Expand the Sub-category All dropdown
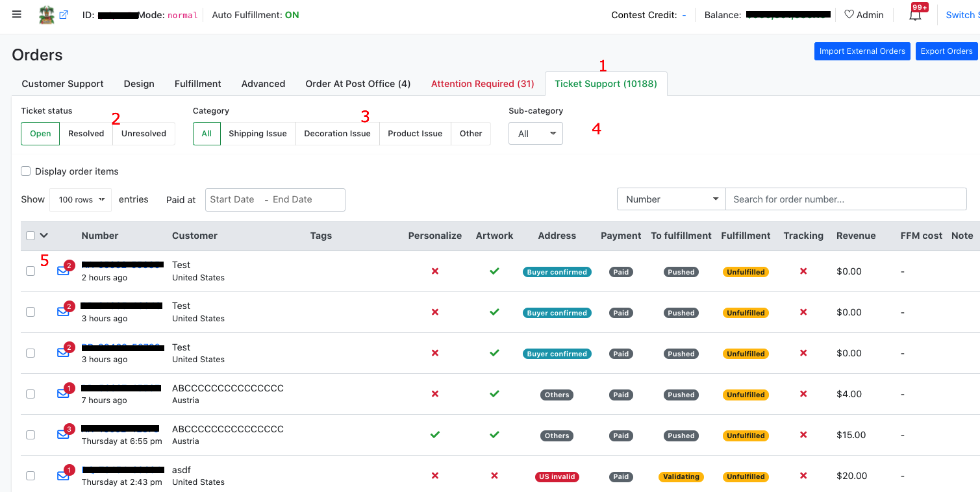 click(x=536, y=134)
